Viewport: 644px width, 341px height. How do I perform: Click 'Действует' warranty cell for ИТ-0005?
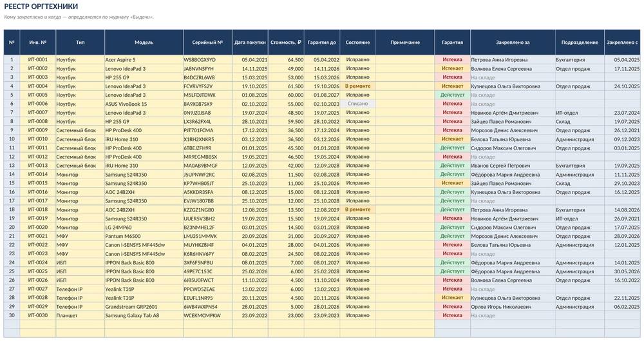coord(452,95)
